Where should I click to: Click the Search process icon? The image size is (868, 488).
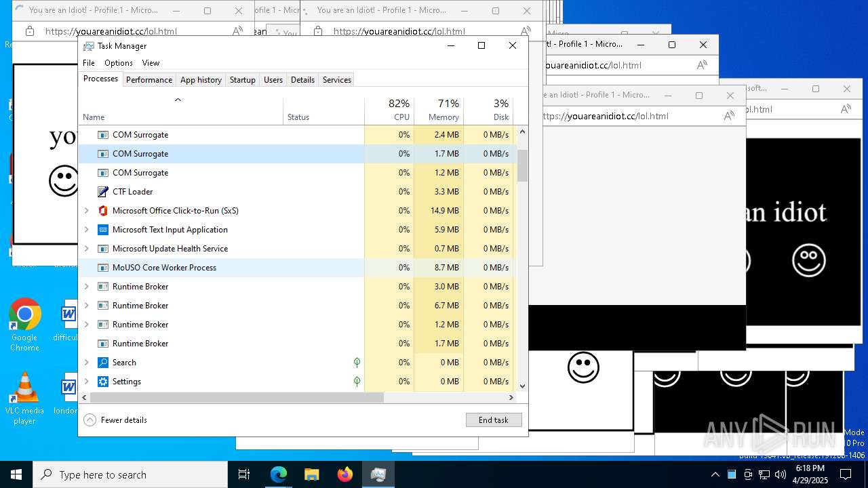click(x=103, y=363)
